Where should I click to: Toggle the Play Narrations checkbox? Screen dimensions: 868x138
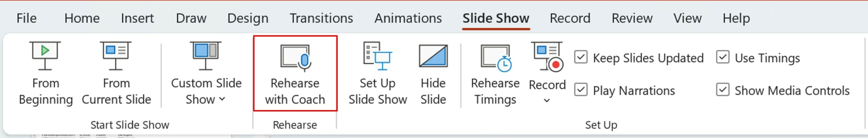[581, 90]
